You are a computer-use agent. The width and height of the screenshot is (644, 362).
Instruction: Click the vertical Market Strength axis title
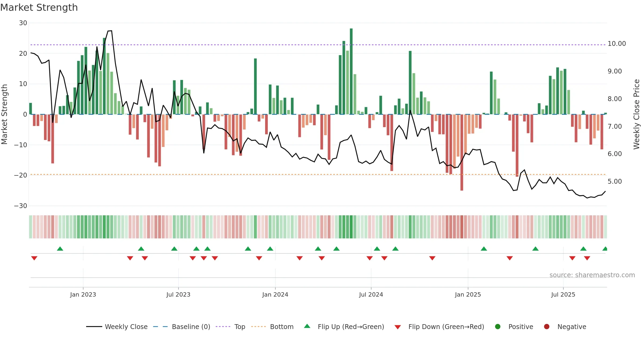tap(4, 114)
